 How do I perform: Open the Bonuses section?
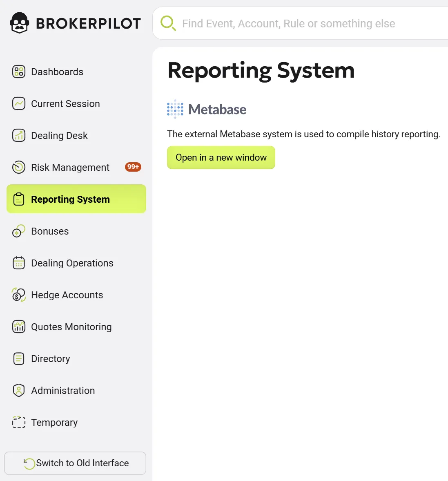click(x=76, y=231)
